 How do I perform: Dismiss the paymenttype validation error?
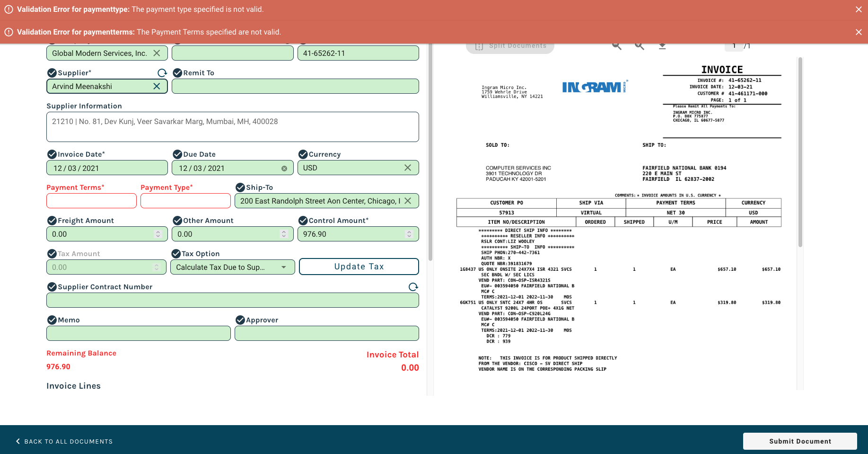pyautogui.click(x=858, y=9)
